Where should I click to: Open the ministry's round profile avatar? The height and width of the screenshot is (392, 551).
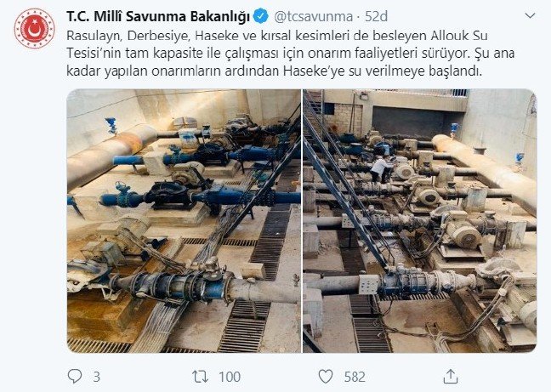pyautogui.click(x=34, y=29)
